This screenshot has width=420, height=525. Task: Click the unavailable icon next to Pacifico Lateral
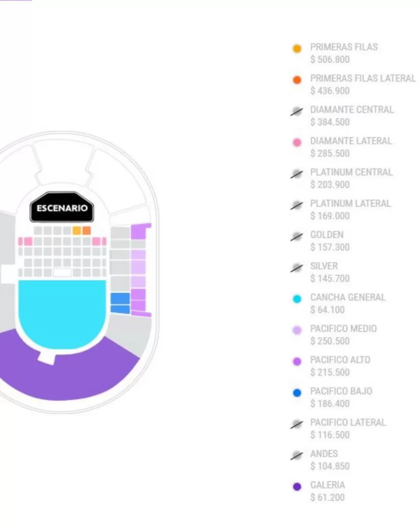pyautogui.click(x=296, y=424)
